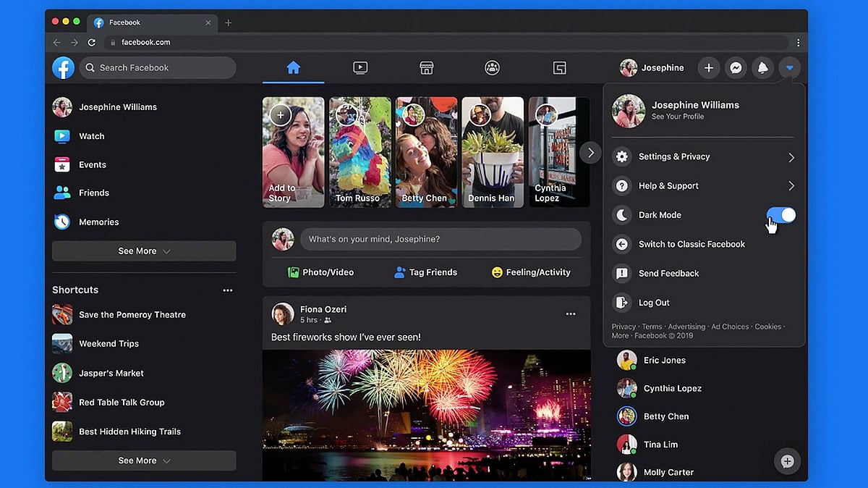Open Tom Russo's story thumbnail
The height and width of the screenshot is (488, 868).
click(x=359, y=152)
